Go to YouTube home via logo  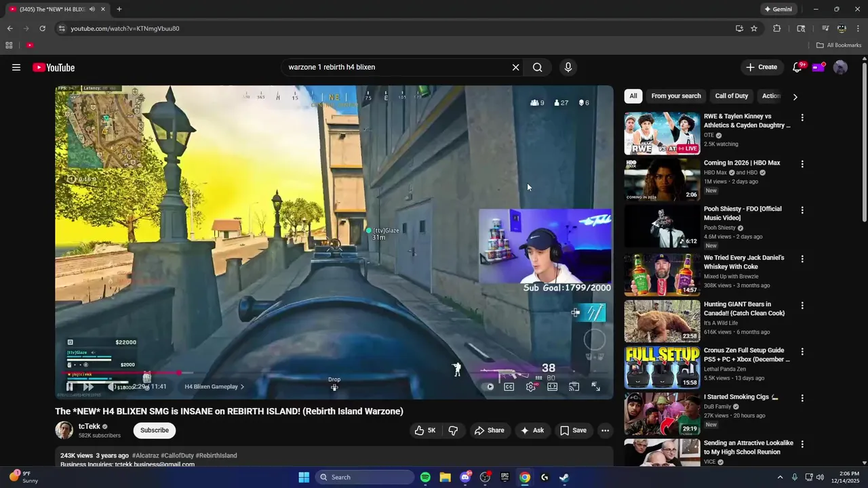(x=54, y=67)
